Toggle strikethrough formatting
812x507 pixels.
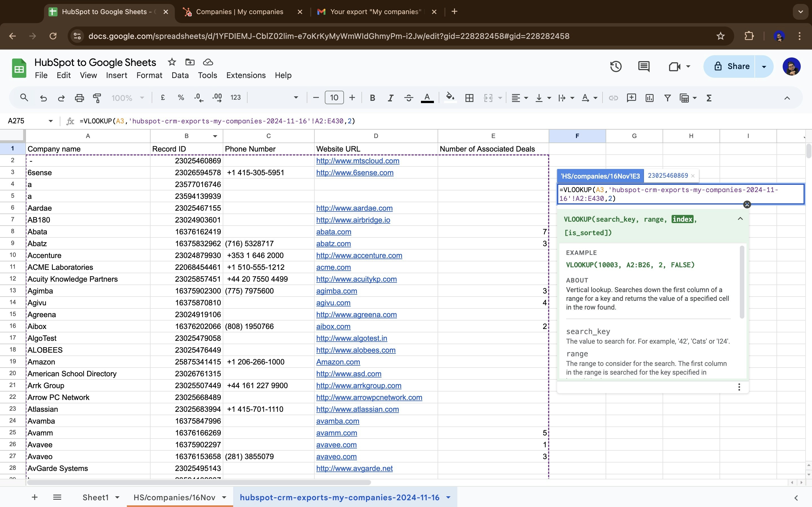click(x=408, y=98)
